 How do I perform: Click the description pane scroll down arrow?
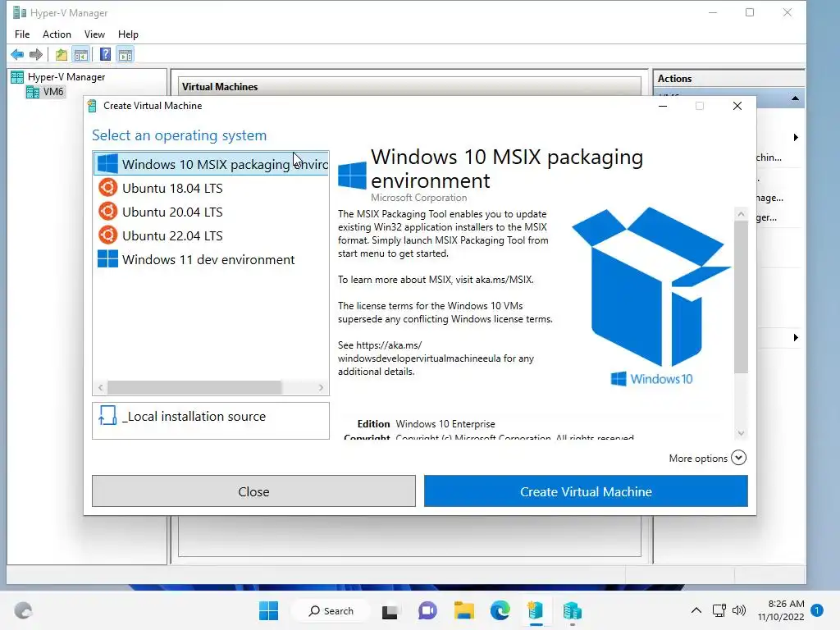[741, 433]
